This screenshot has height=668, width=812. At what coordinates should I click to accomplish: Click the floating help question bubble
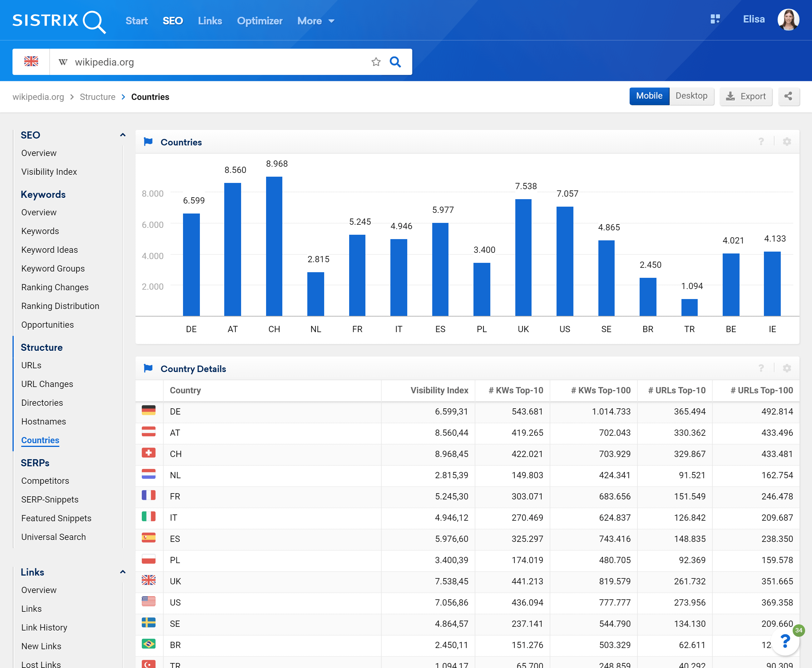tap(785, 641)
